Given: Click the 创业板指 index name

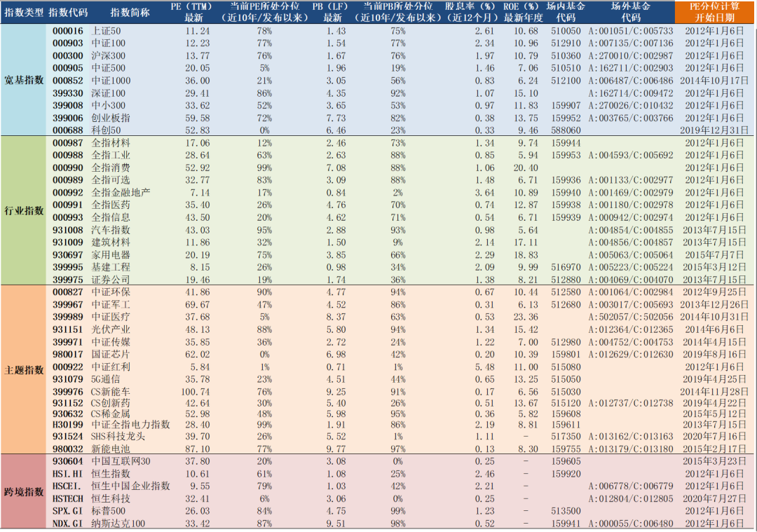Looking at the screenshot, I should (111, 118).
